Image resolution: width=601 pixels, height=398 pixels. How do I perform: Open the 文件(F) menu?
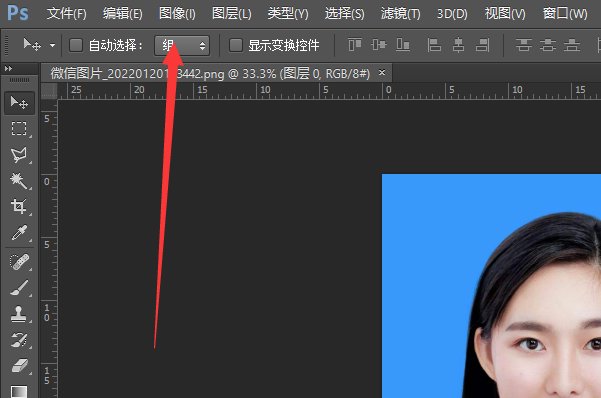click(67, 14)
